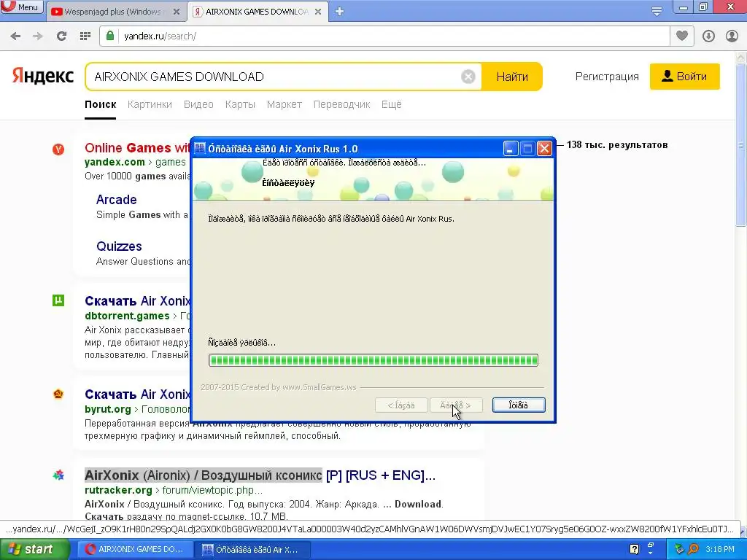
Task: Click the Яндекс logo
Action: (x=43, y=76)
